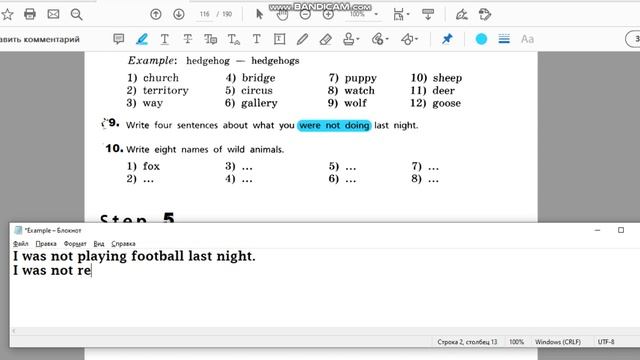Click the word 'fox' in exercise 10
Viewport: 640px width, 360px height.
[151, 166]
